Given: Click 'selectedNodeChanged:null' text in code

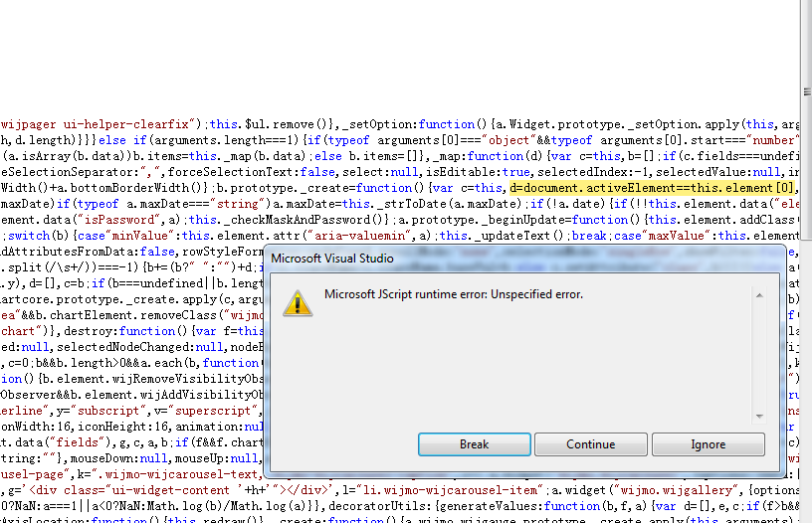Looking at the screenshot, I should pyautogui.click(x=140, y=347).
